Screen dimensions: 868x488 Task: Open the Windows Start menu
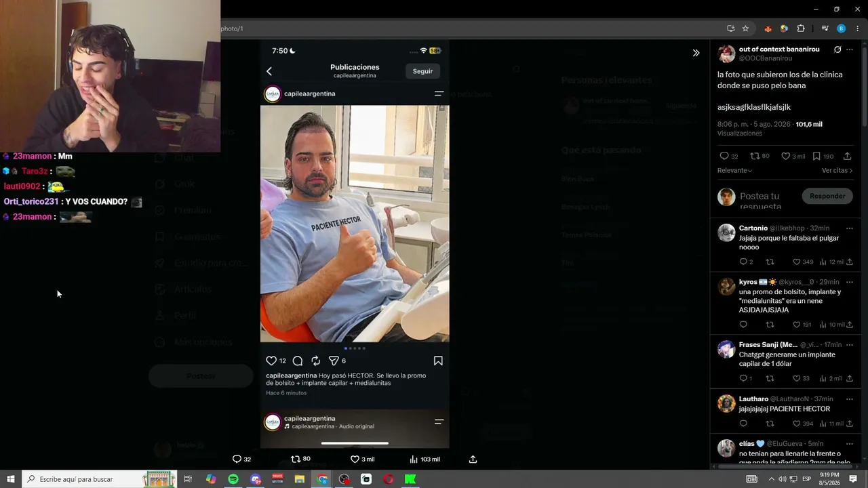pyautogui.click(x=11, y=479)
